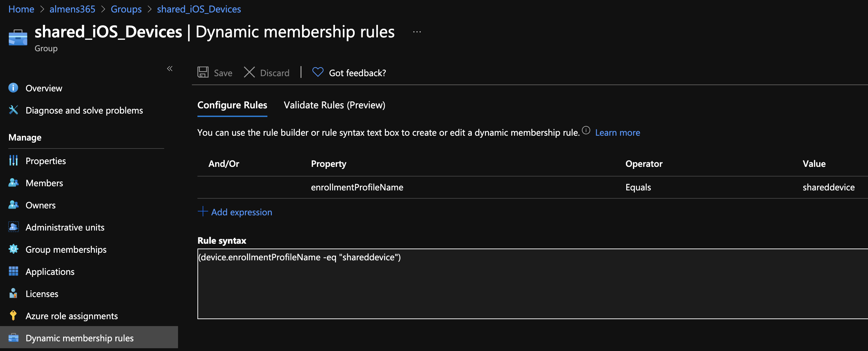Click the Got feedback heart icon

point(318,72)
